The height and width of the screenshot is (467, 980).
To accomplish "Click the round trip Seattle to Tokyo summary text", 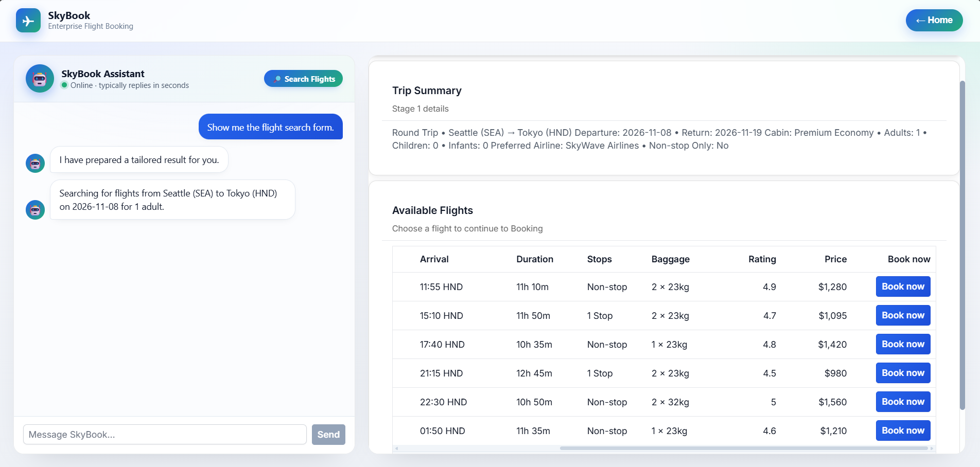I will tap(659, 139).
